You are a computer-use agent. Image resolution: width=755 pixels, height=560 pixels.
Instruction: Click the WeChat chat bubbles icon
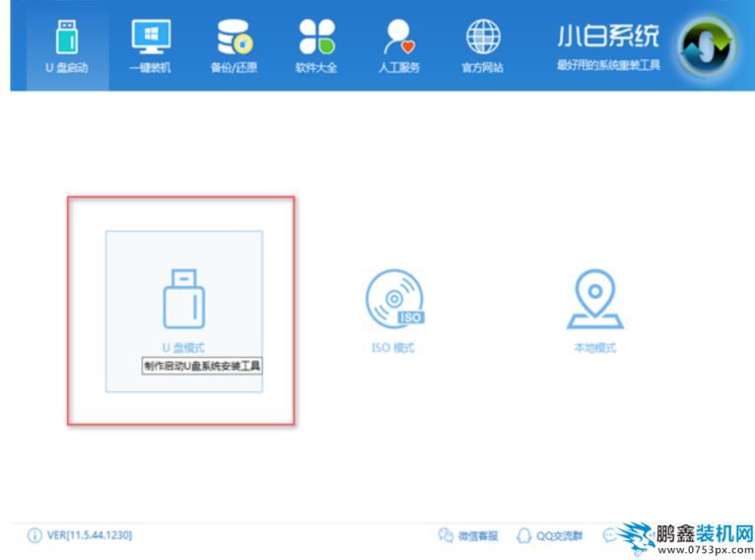[446, 535]
